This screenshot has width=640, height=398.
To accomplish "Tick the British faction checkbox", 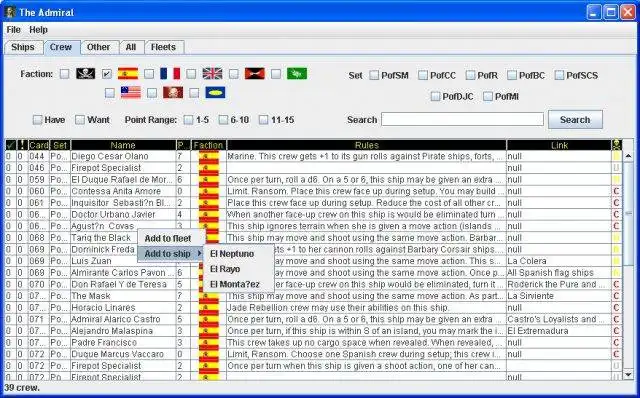I will 191,74.
